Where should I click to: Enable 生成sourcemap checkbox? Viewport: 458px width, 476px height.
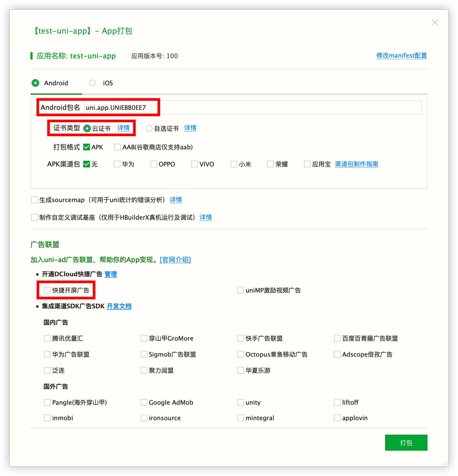tap(34, 200)
